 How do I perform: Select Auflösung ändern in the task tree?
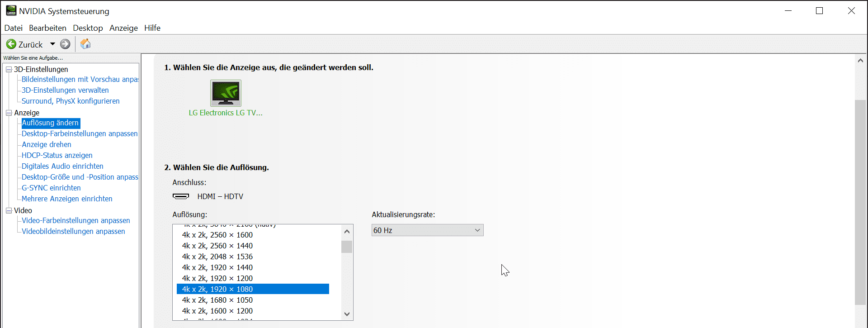(50, 123)
